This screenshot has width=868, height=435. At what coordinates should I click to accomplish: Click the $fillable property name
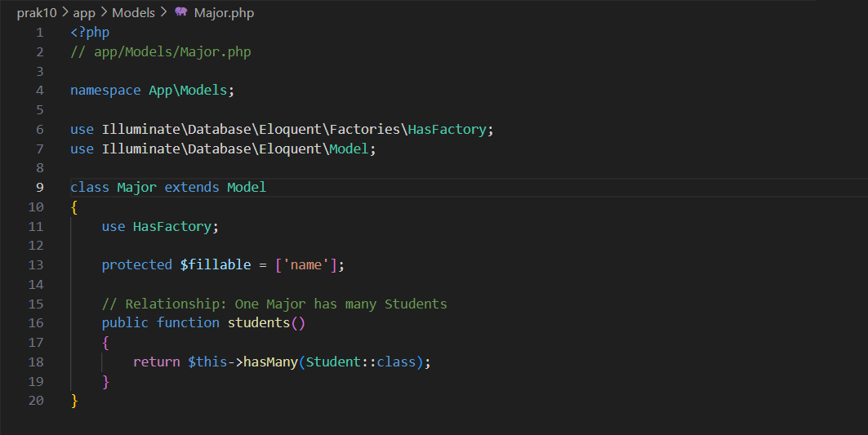tap(211, 265)
